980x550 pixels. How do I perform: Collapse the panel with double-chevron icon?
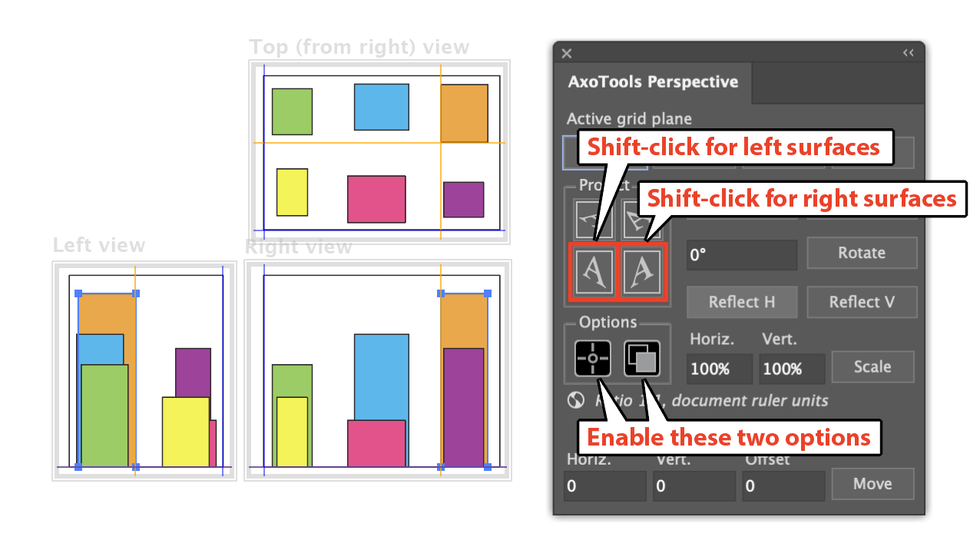coord(909,53)
